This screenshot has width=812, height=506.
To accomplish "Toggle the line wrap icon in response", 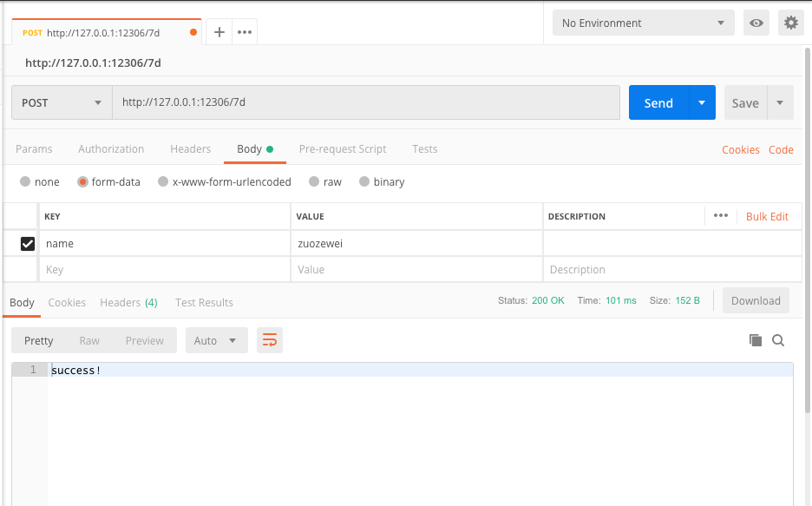I will click(270, 340).
